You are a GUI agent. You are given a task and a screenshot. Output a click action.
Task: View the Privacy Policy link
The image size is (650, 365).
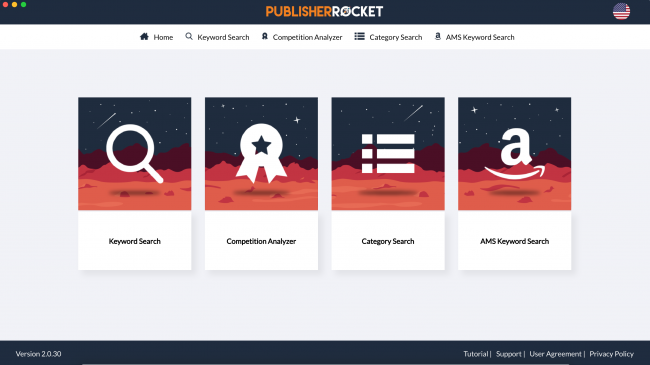click(611, 354)
